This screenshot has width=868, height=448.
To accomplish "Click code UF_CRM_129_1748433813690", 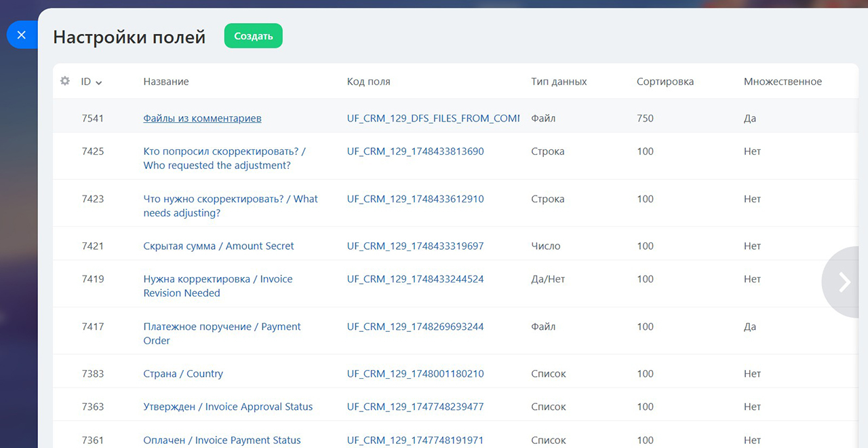I will (415, 151).
